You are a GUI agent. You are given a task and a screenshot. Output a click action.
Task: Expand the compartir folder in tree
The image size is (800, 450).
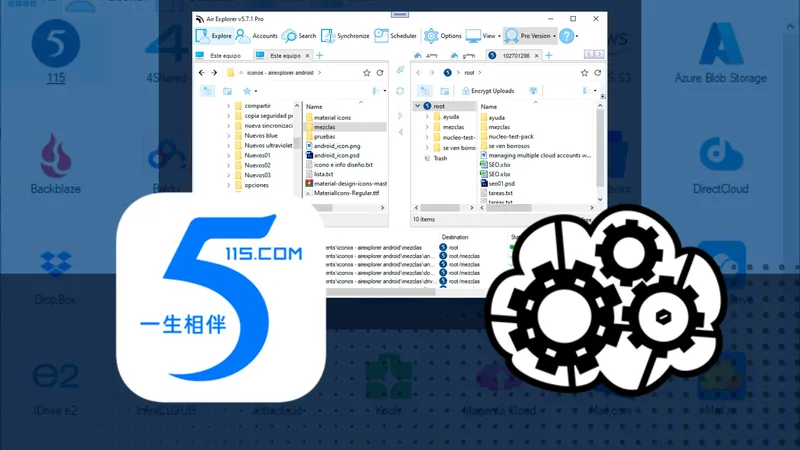click(x=229, y=106)
